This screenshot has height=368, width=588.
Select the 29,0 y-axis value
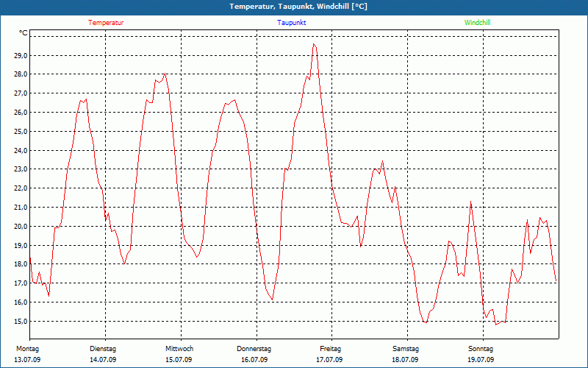click(20, 56)
